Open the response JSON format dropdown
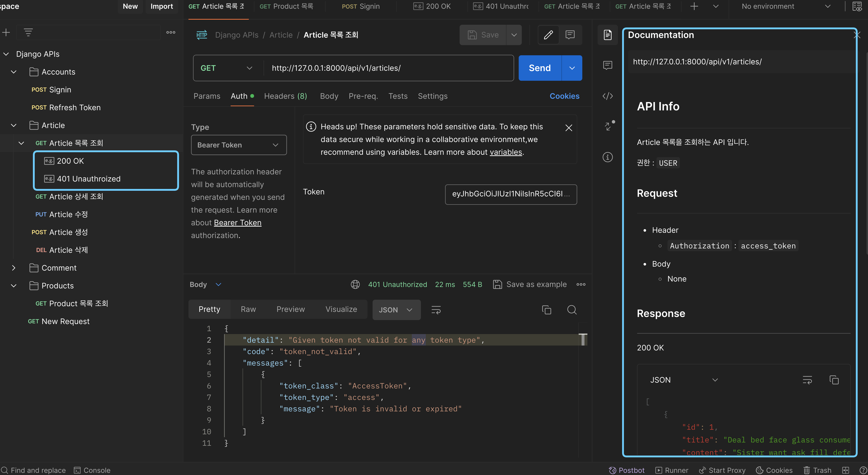 coord(396,310)
